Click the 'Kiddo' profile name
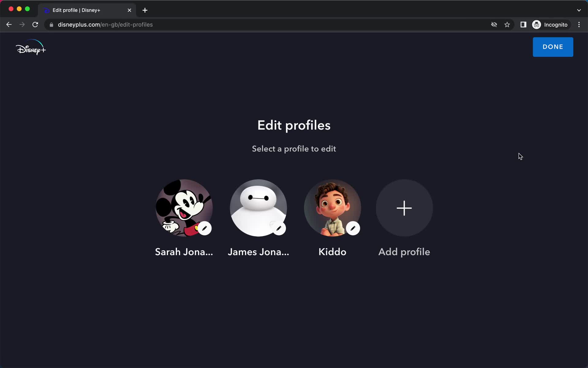The image size is (588, 368). (332, 252)
